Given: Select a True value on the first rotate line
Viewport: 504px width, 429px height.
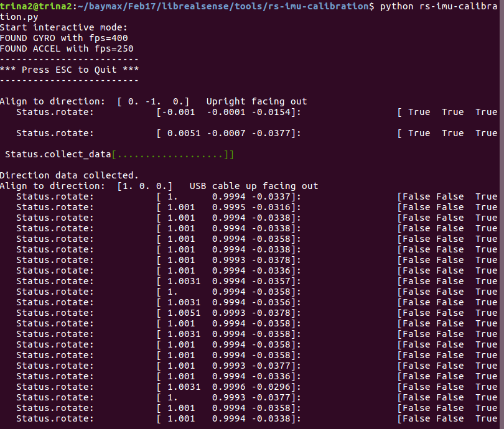Looking at the screenshot, I should pos(418,112).
